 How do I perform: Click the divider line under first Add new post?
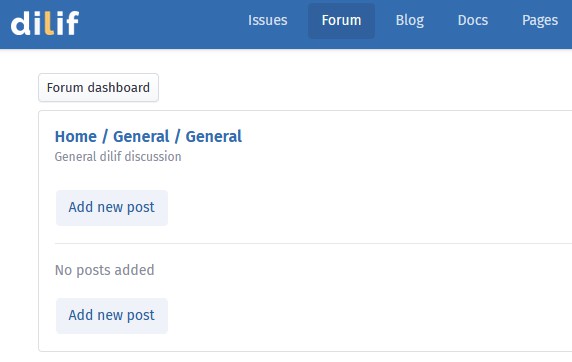tap(313, 243)
